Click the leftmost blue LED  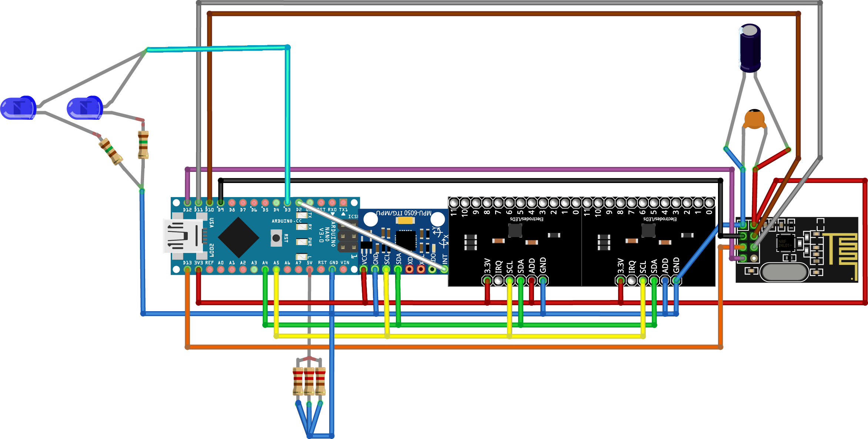(x=18, y=108)
